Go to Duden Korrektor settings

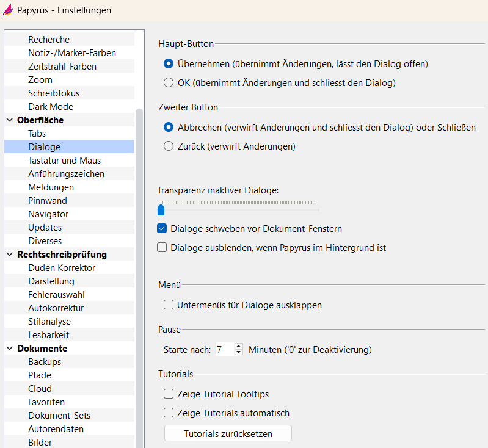[62, 268]
